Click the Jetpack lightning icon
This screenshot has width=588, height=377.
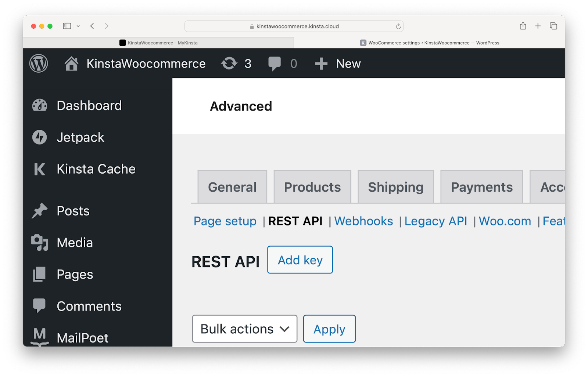(x=39, y=137)
